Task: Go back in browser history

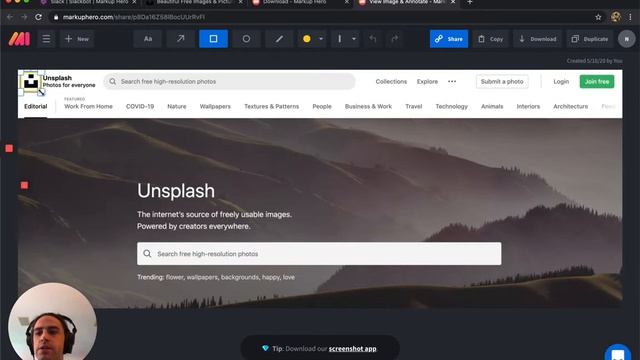Action: [x=10, y=17]
